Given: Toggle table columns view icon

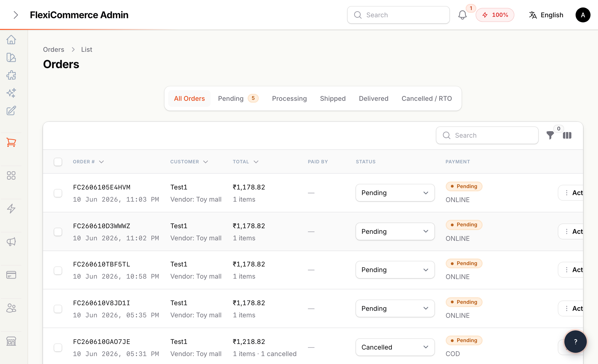Looking at the screenshot, I should [567, 135].
